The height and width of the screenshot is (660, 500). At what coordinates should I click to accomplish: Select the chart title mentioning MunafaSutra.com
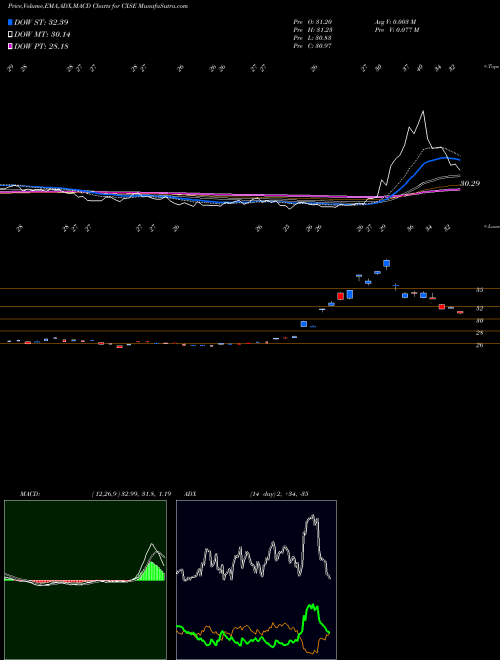click(x=98, y=6)
